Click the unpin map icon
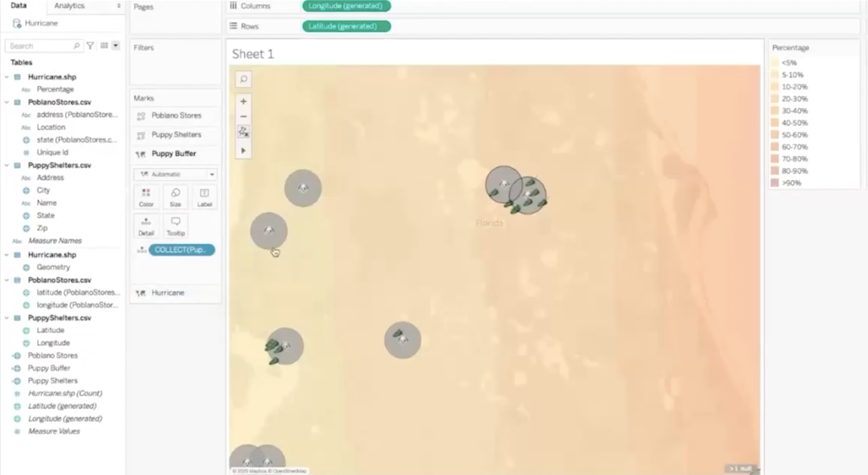The image size is (868, 475). click(243, 131)
